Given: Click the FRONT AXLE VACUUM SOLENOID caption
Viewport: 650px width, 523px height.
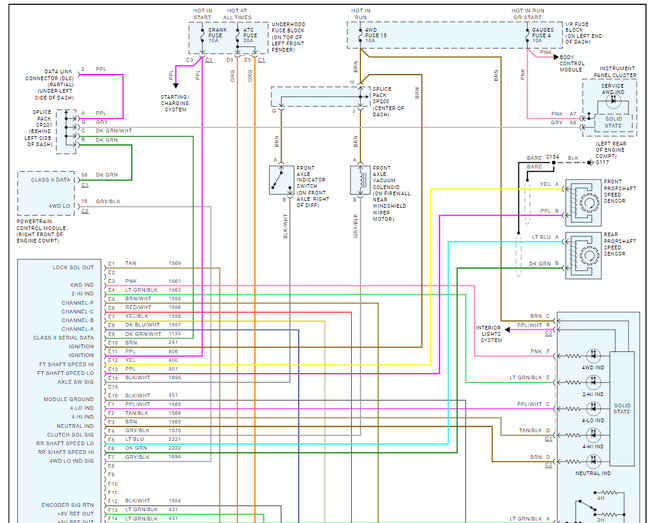Looking at the screenshot, I should click(x=392, y=194).
